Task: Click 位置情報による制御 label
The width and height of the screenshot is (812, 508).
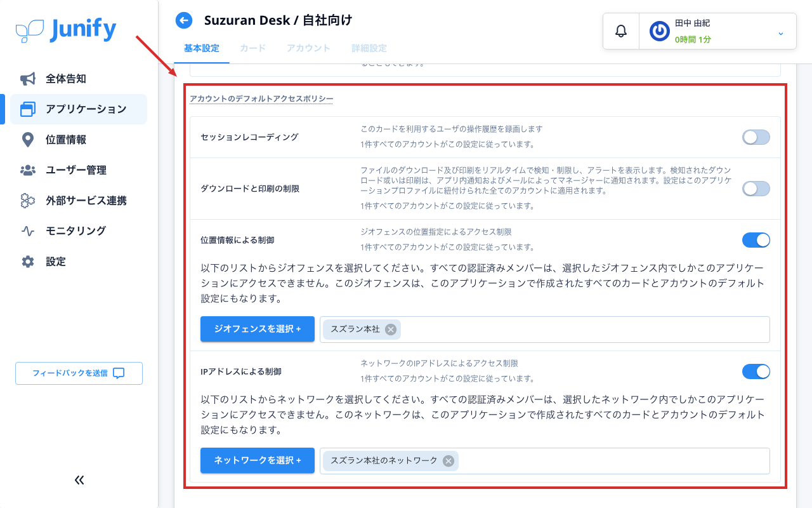Action: point(237,240)
